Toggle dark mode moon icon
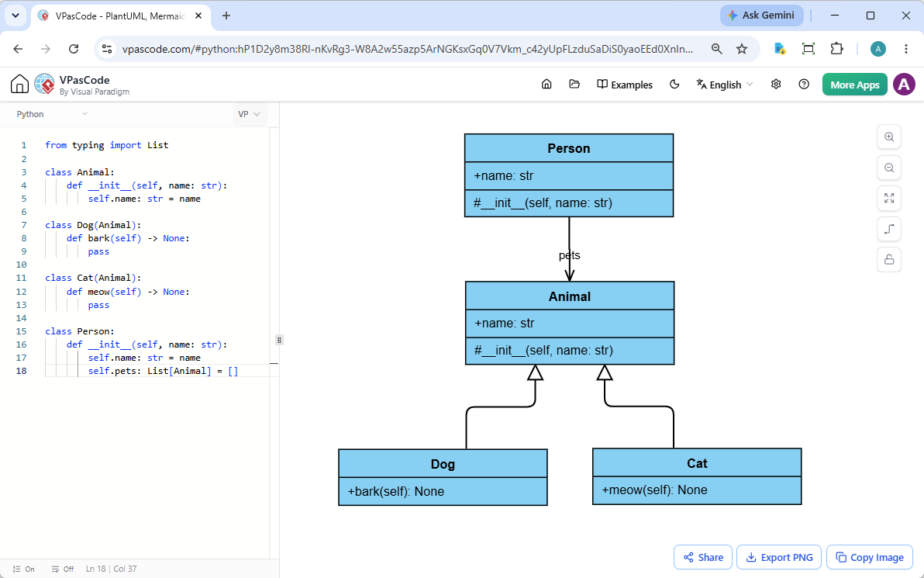Screen dimensions: 924x578 [674, 85]
